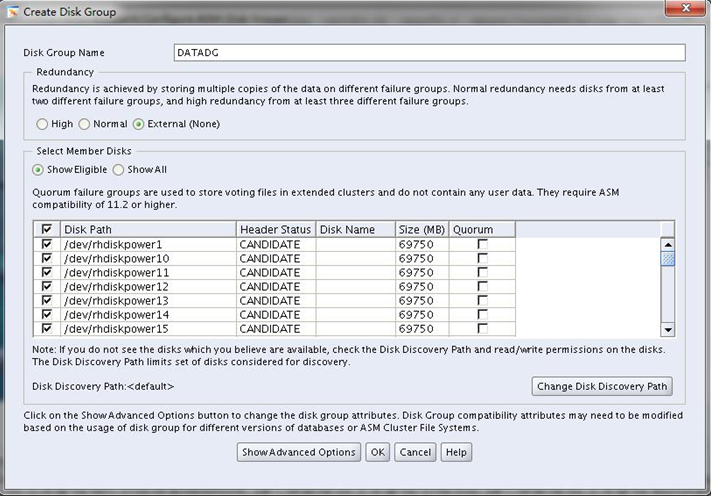Choose Normal redundancy option
Viewport: 711px width, 496px height.
click(x=84, y=124)
